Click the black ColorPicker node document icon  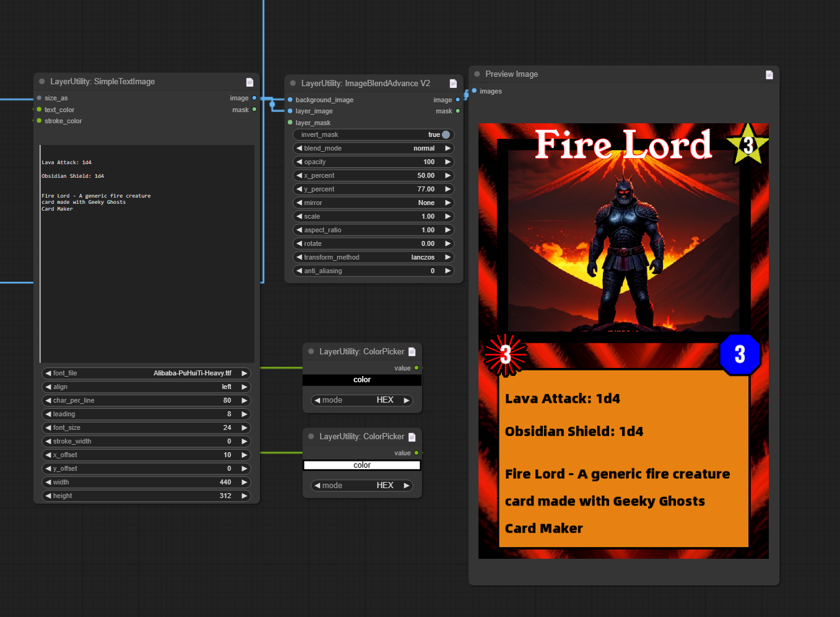point(412,352)
